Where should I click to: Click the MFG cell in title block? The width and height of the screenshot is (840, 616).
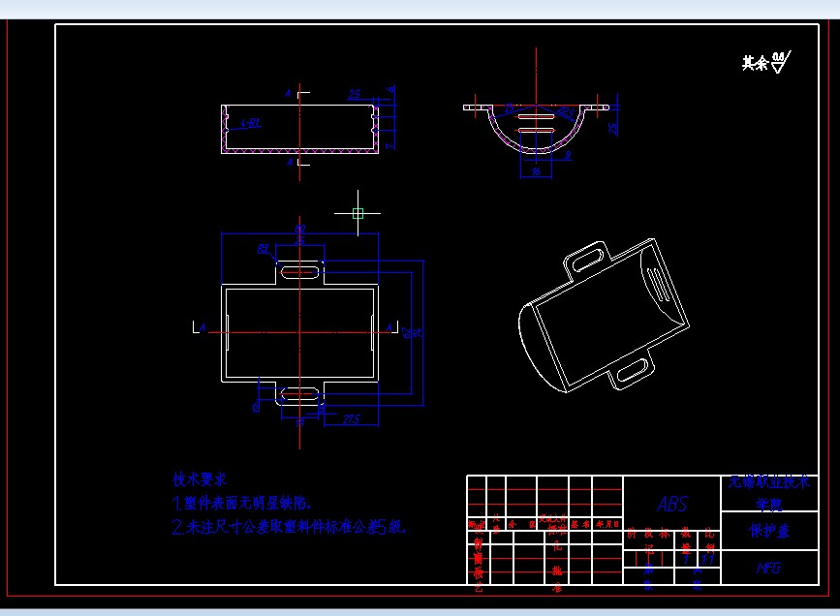(768, 569)
